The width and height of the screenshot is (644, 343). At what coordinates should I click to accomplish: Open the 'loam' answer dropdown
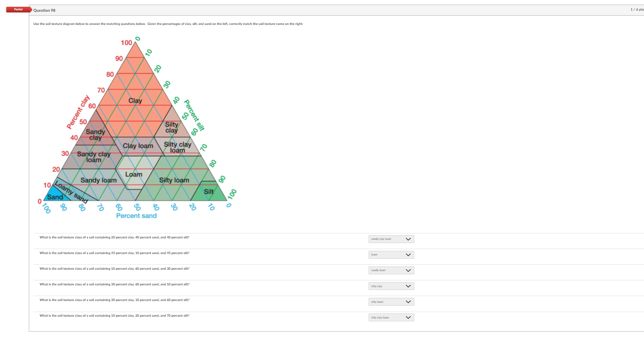(x=391, y=254)
